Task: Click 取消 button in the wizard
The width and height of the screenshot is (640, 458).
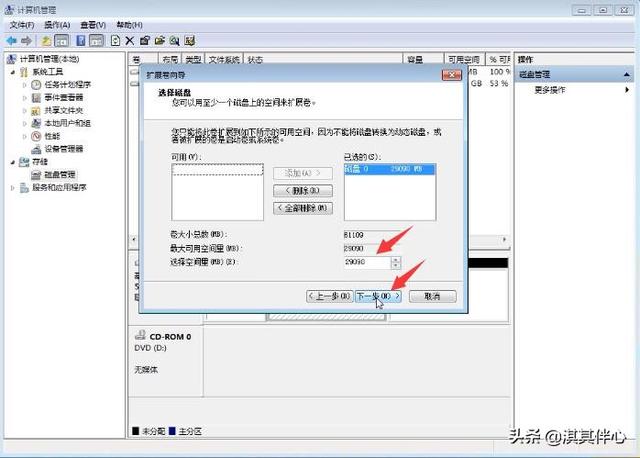Action: (x=432, y=296)
